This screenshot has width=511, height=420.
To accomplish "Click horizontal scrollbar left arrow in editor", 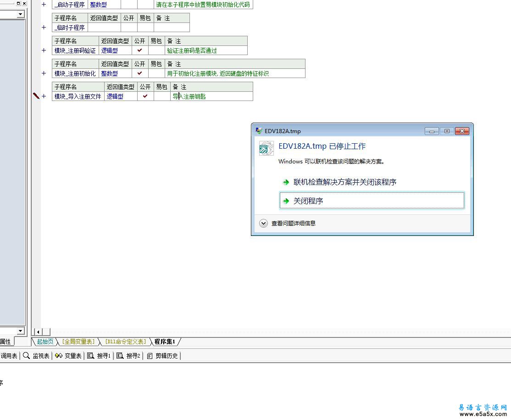I will tap(38, 332).
